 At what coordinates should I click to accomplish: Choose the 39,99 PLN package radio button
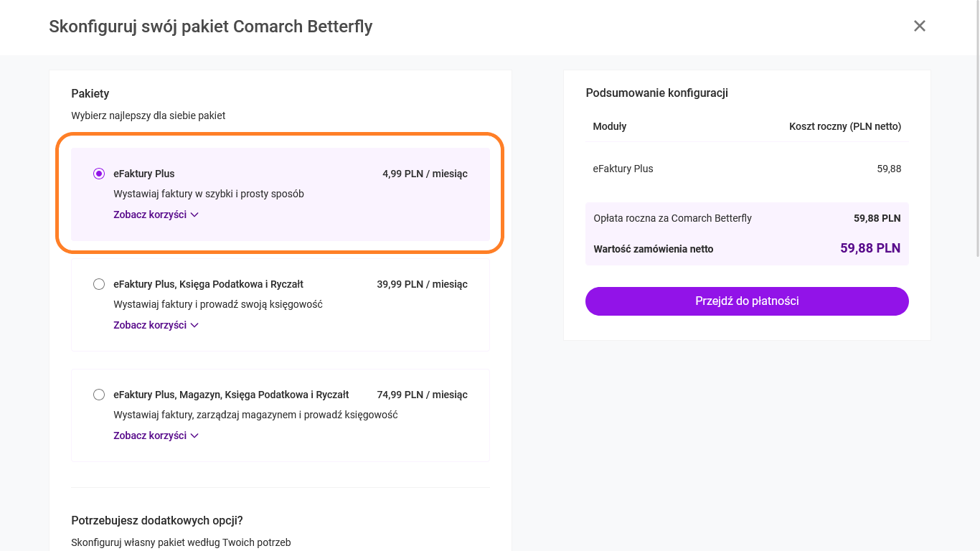[99, 284]
